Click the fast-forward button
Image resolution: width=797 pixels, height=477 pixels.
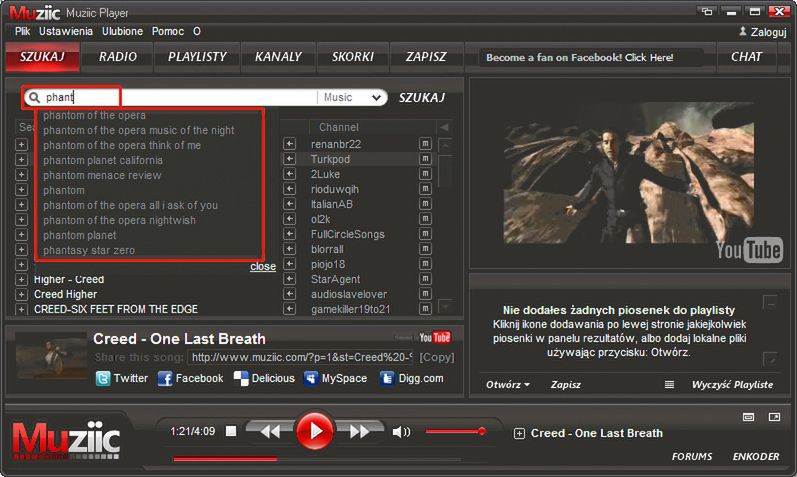[x=360, y=432]
